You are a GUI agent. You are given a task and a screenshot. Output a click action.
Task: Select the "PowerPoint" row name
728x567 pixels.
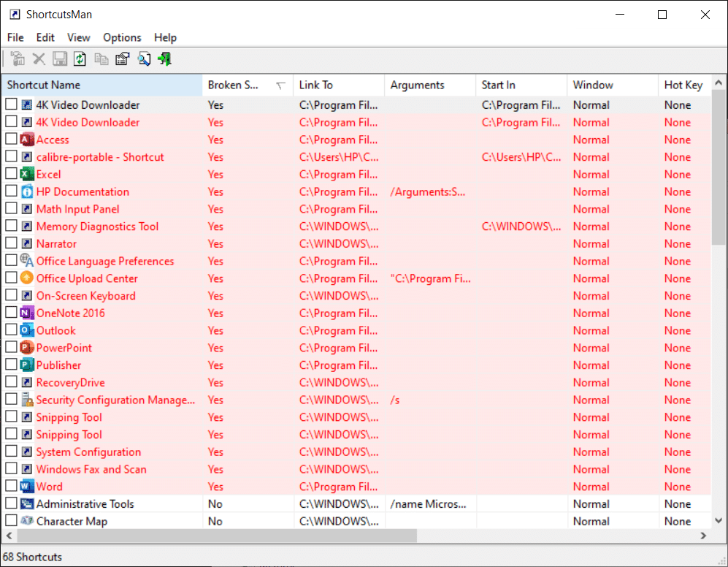[x=64, y=348]
